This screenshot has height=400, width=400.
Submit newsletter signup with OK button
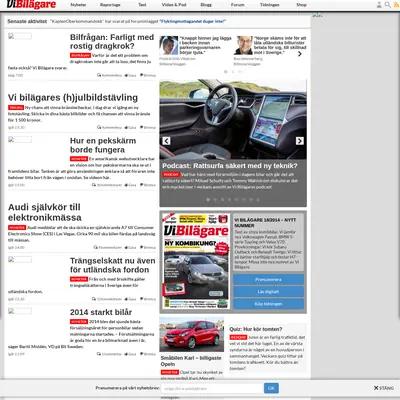click(x=271, y=388)
